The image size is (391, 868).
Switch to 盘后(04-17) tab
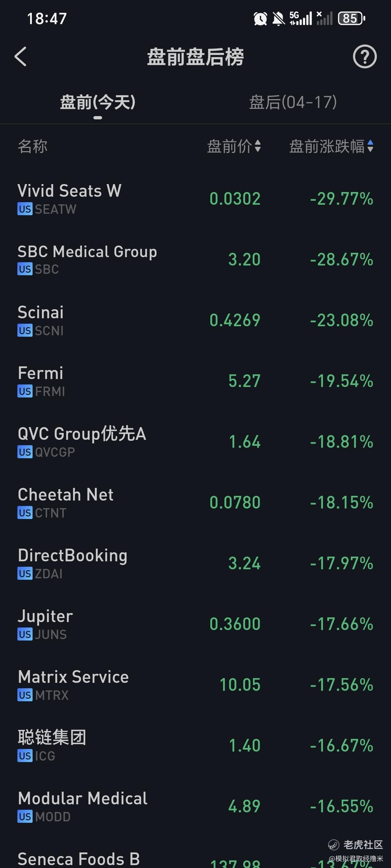tap(293, 102)
